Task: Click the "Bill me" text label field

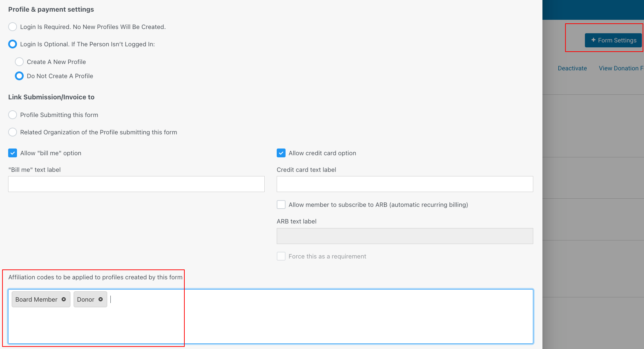Action: click(136, 184)
